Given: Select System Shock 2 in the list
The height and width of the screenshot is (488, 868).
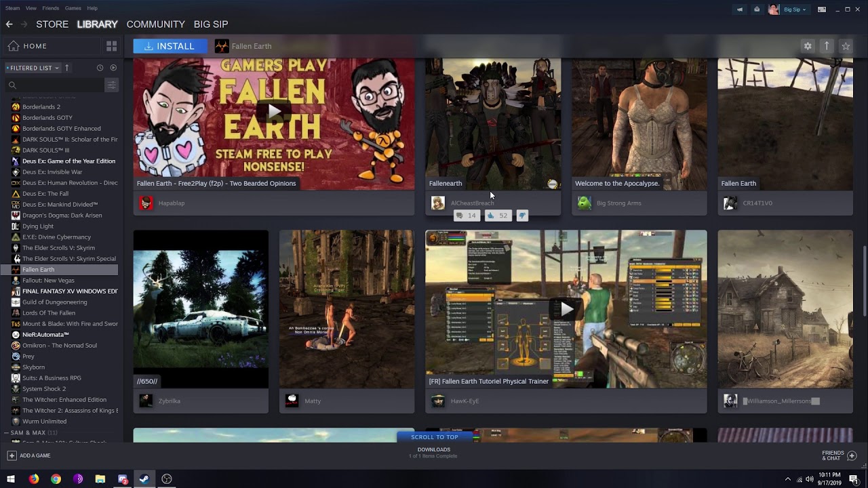Looking at the screenshot, I should tap(44, 388).
